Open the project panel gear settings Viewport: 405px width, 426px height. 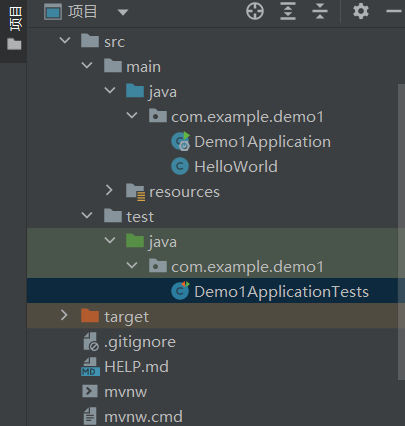(361, 11)
